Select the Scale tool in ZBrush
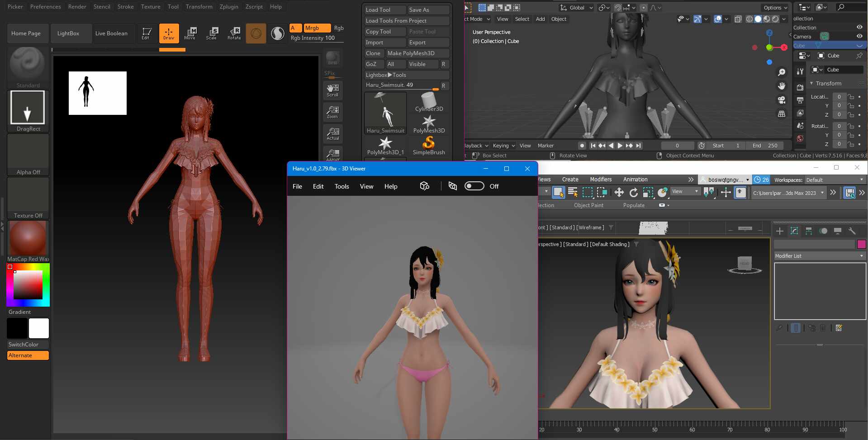This screenshot has height=440, width=868. 212,33
